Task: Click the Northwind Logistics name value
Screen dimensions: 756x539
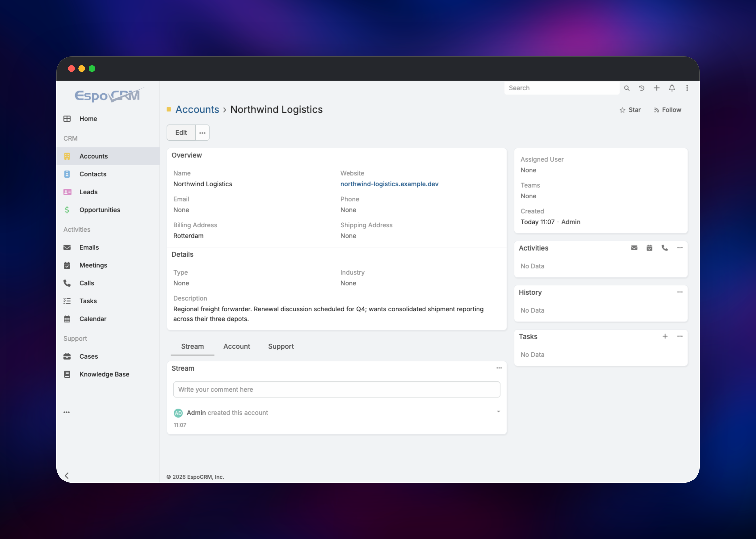Action: pos(202,184)
